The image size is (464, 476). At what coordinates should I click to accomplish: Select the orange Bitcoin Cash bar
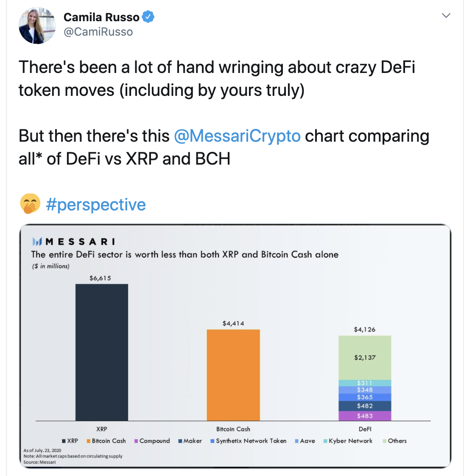click(233, 375)
